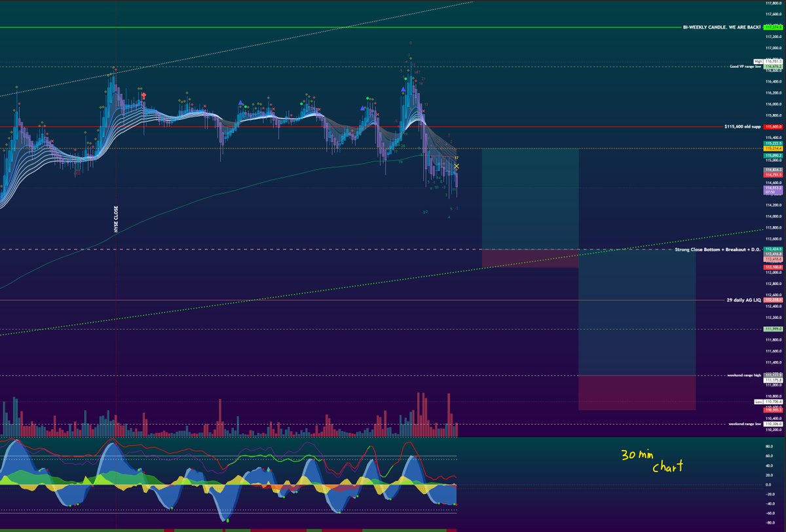Click the teal 115,090.2 price tag
786x532 pixels.
coord(773,155)
